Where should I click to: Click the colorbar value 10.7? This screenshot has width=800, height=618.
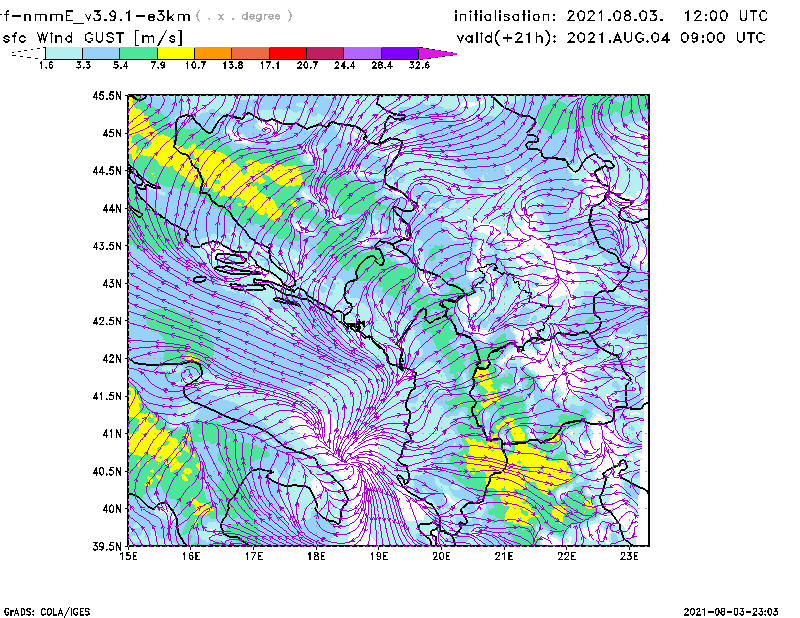(195, 65)
